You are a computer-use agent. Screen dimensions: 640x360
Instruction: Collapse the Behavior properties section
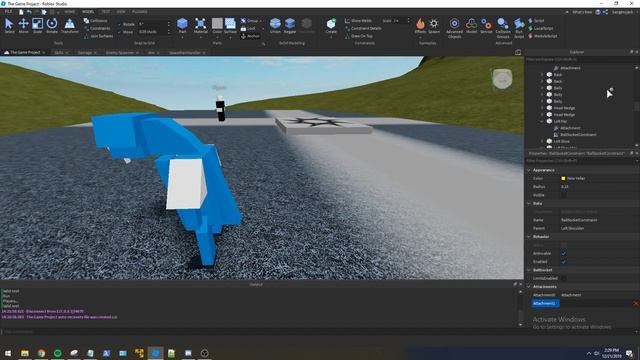(529, 237)
